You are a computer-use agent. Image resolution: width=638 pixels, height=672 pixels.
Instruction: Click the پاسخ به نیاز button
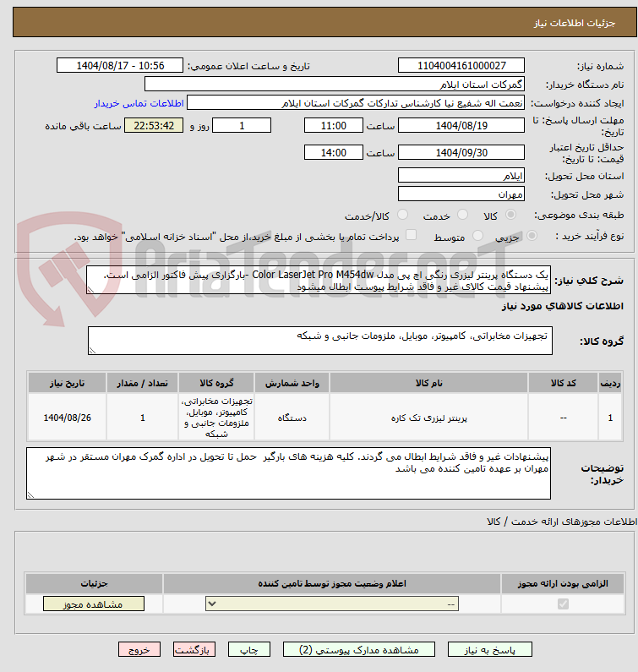pos(490,649)
